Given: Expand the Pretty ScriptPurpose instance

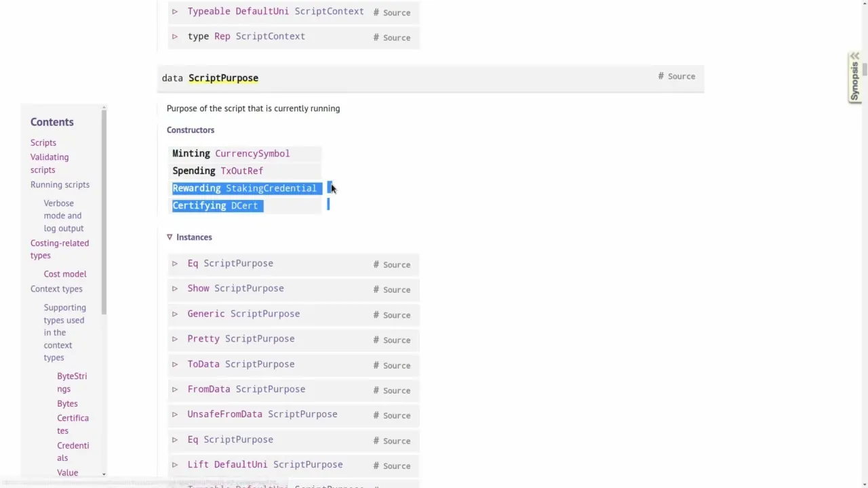Looking at the screenshot, I should [175, 339].
